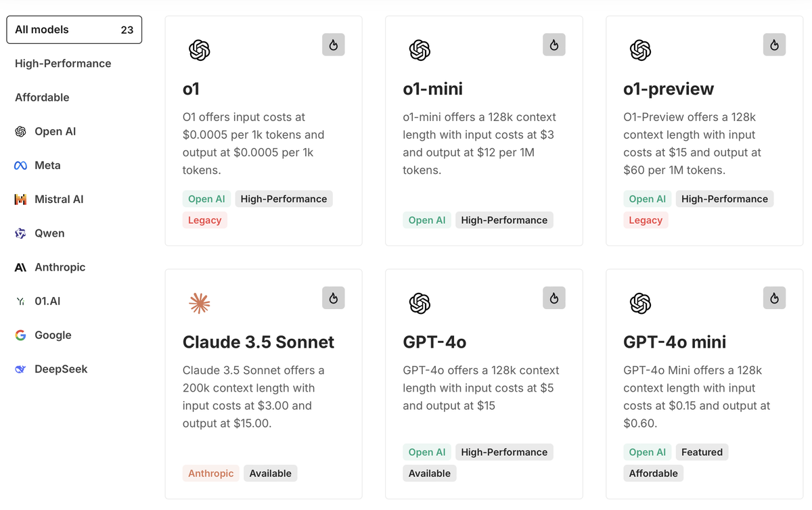This screenshot has width=812, height=510.
Task: Select the Affordable category in the sidebar
Action: point(42,97)
